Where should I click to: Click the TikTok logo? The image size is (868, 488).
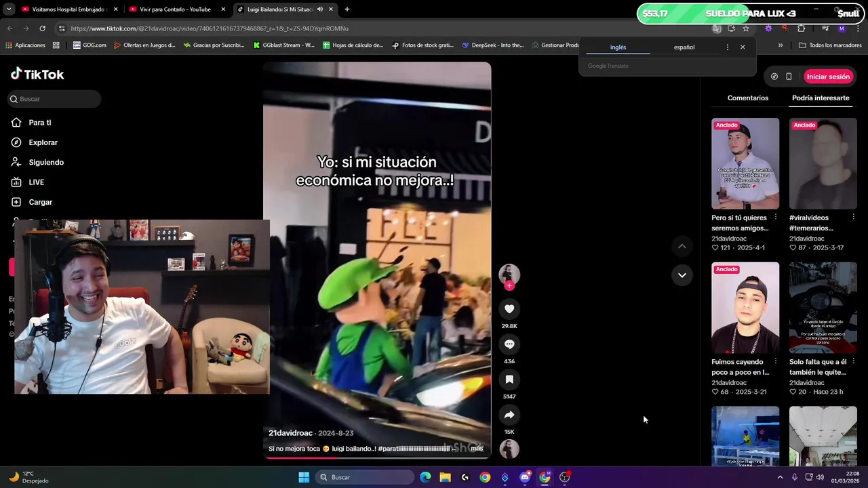pos(37,75)
